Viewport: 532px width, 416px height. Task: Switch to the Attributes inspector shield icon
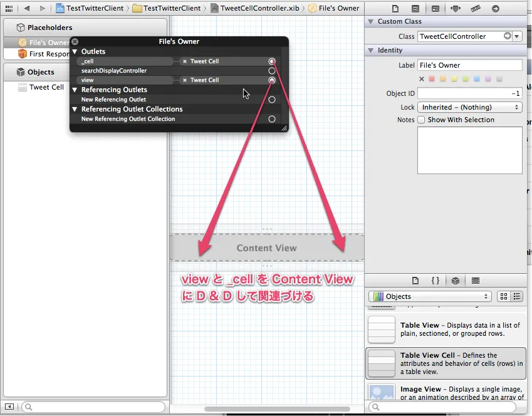(456, 9)
